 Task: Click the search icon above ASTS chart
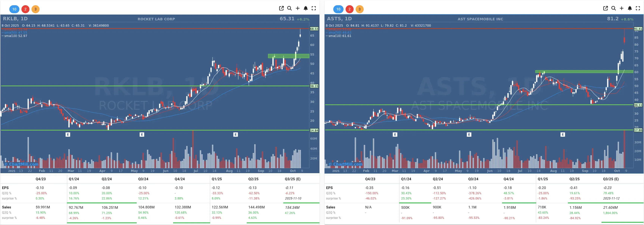coord(613,8)
